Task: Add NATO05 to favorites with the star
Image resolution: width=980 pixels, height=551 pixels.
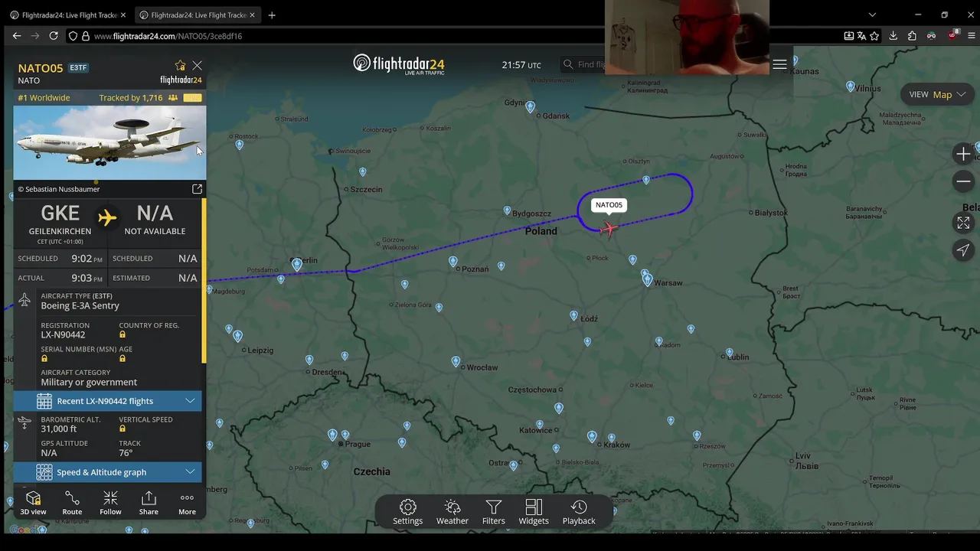Action: [x=180, y=66]
